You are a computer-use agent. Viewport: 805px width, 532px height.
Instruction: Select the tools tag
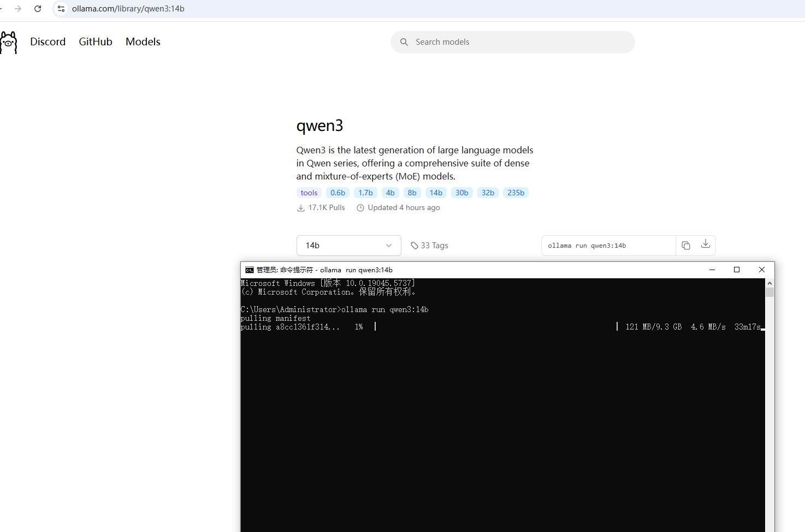pyautogui.click(x=309, y=193)
